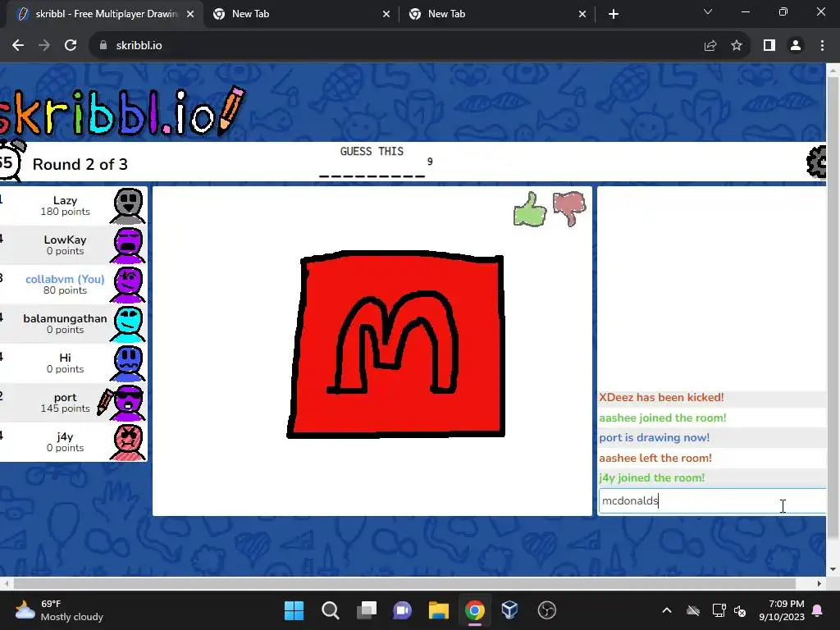Click 'port is drawing now!' message
Viewport: 840px width, 630px height.
point(654,438)
